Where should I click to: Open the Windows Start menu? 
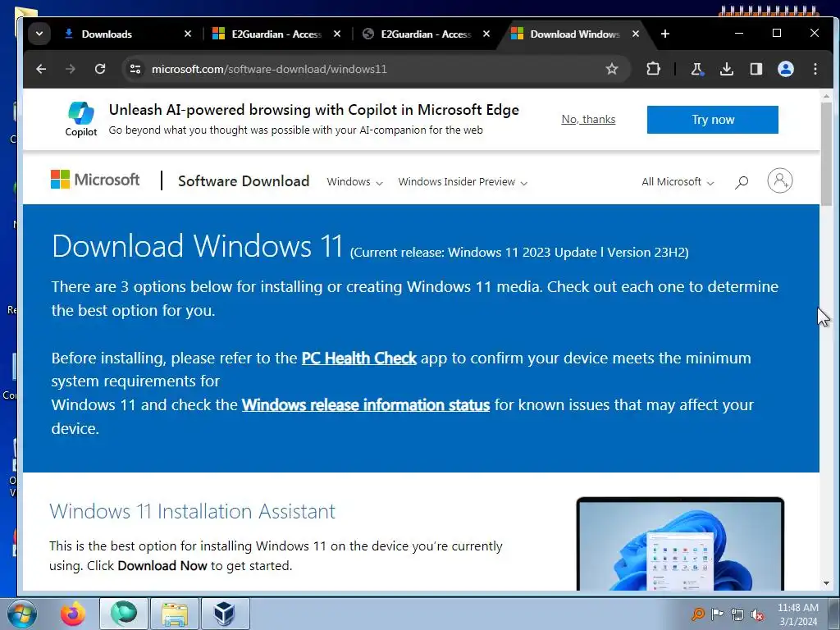(21, 614)
